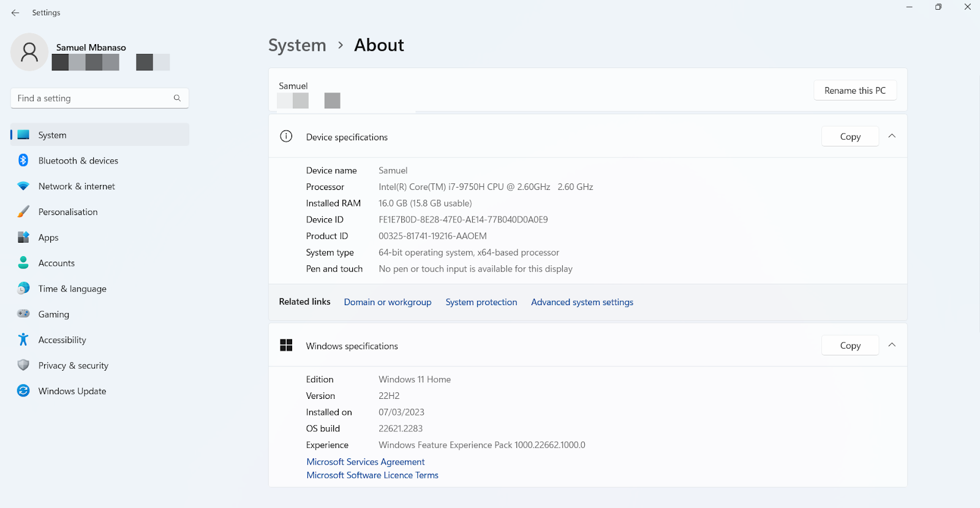Image resolution: width=980 pixels, height=508 pixels.
Task: Click the search magnifier icon
Action: 177,98
